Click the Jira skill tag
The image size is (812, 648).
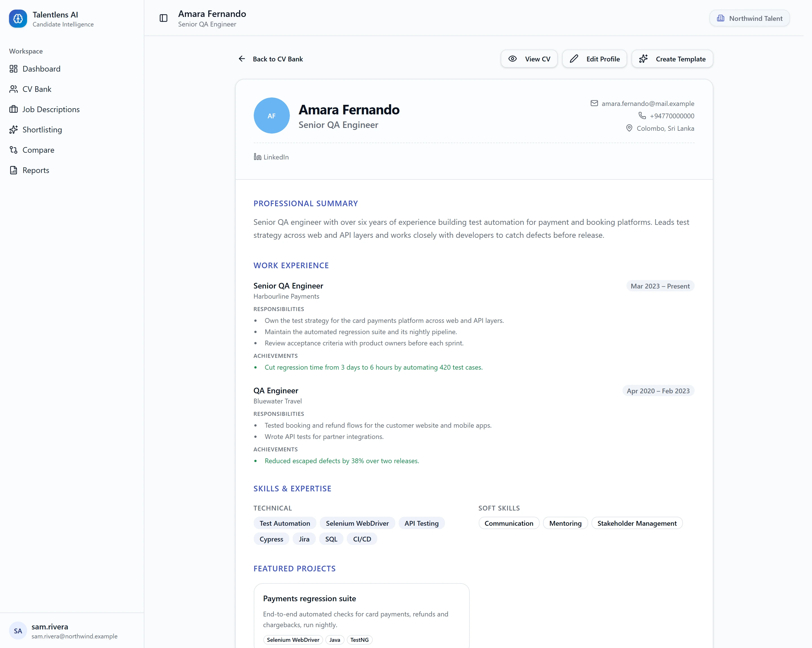pos(304,539)
